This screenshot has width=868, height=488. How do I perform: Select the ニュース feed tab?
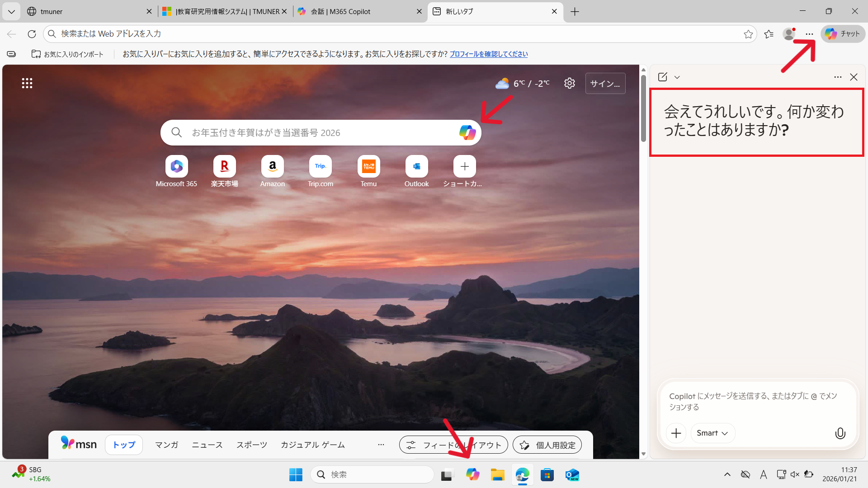pos(207,445)
